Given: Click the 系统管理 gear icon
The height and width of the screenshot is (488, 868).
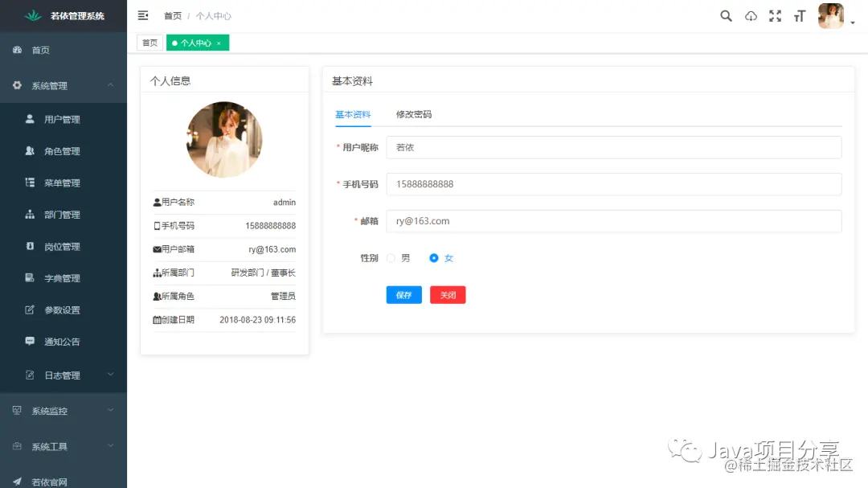Looking at the screenshot, I should [x=17, y=85].
